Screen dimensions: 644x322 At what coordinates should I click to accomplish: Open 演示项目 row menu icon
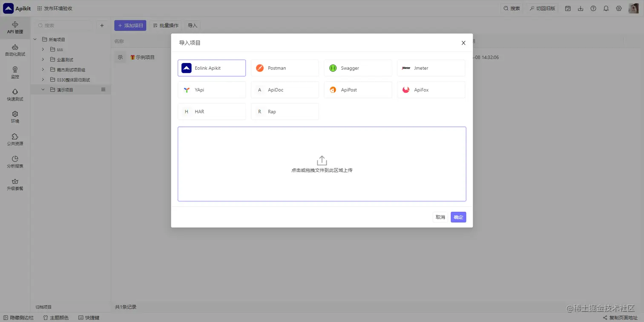(103, 90)
